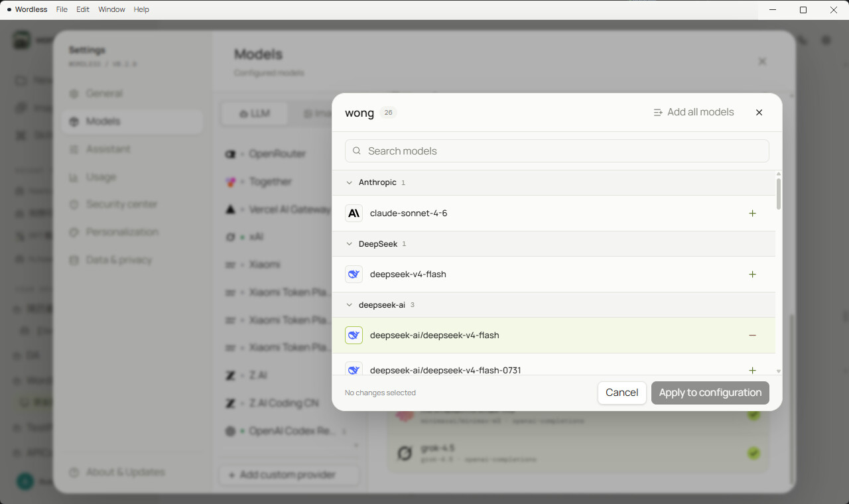Cancel the model selection dialog
This screenshot has width=849, height=504.
click(621, 393)
